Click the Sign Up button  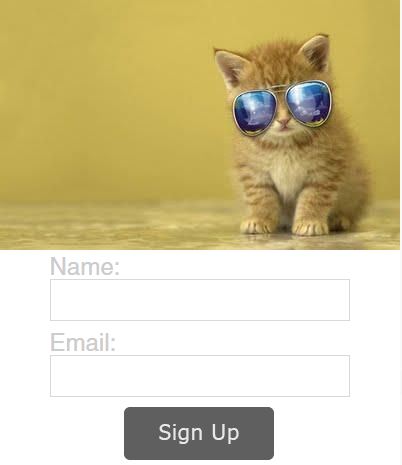(x=199, y=433)
